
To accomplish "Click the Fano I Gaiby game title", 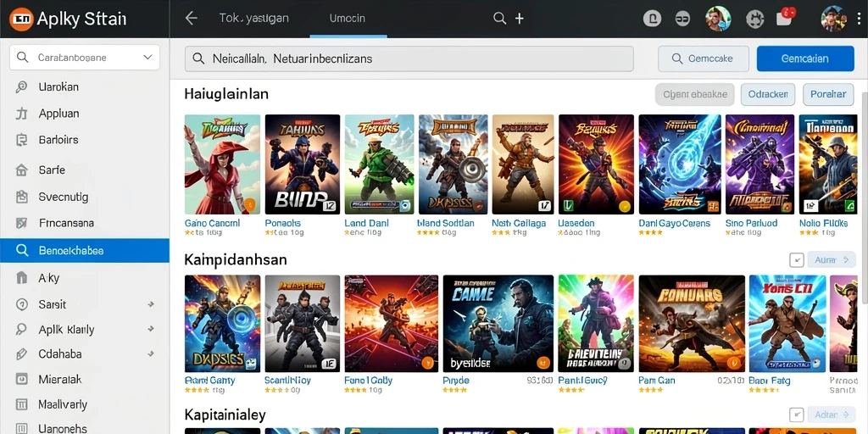I will click(x=368, y=381).
